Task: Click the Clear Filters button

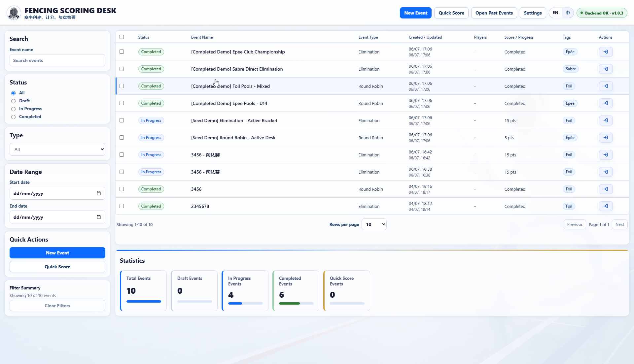Action: [x=57, y=306]
